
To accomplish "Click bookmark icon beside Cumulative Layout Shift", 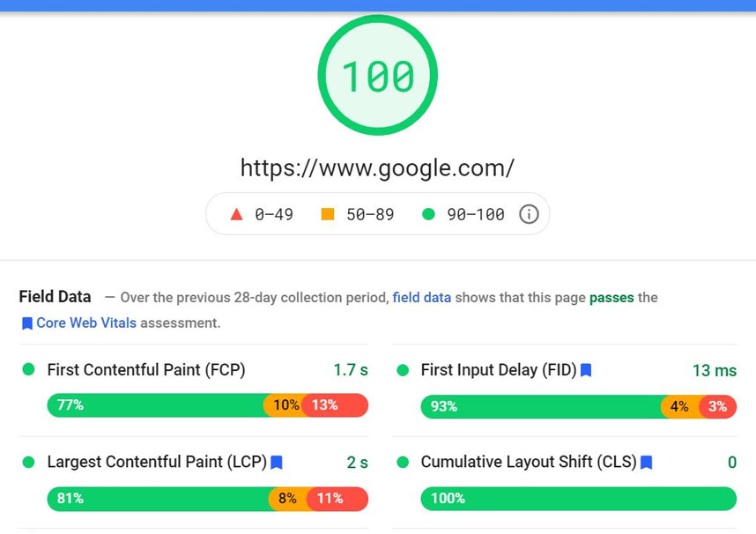I will tap(646, 463).
